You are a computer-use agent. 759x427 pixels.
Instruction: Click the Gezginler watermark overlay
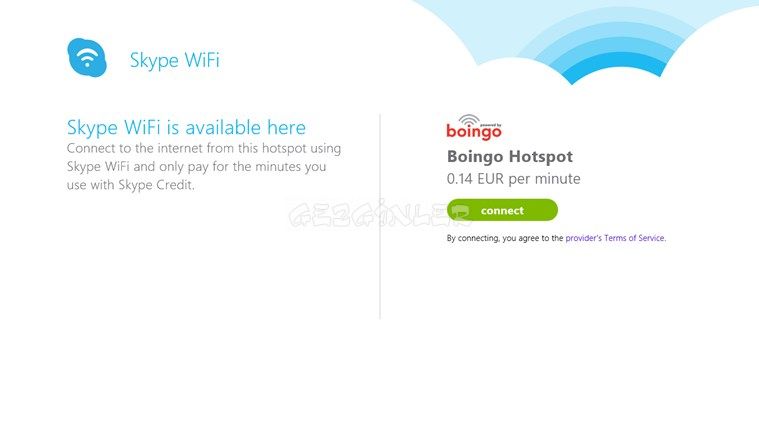(378, 214)
